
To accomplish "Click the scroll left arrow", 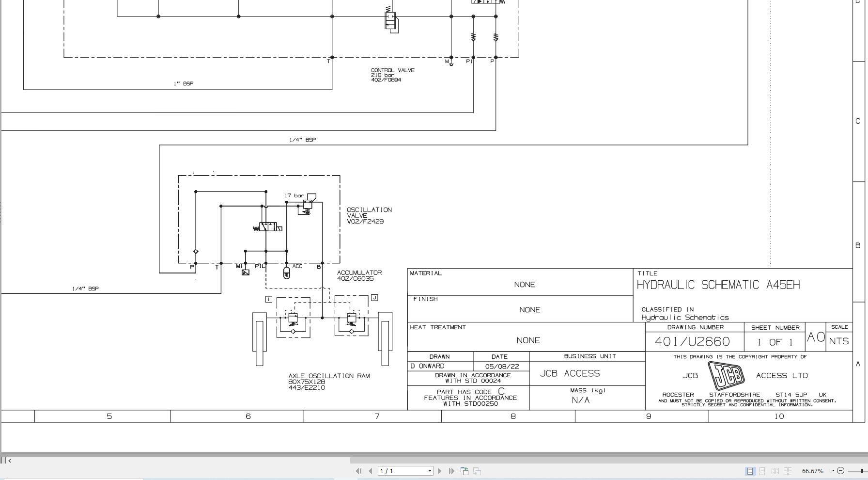I will pyautogui.click(x=10, y=461).
